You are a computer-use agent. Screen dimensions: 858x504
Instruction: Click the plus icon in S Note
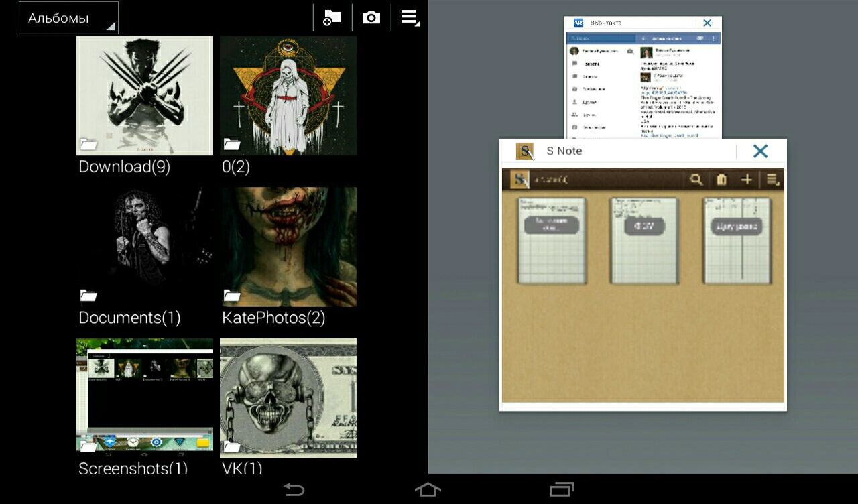click(746, 180)
